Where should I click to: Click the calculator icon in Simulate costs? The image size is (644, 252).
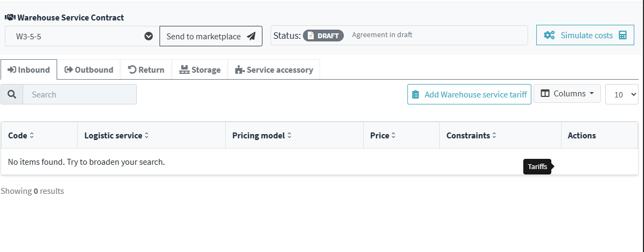(x=623, y=36)
